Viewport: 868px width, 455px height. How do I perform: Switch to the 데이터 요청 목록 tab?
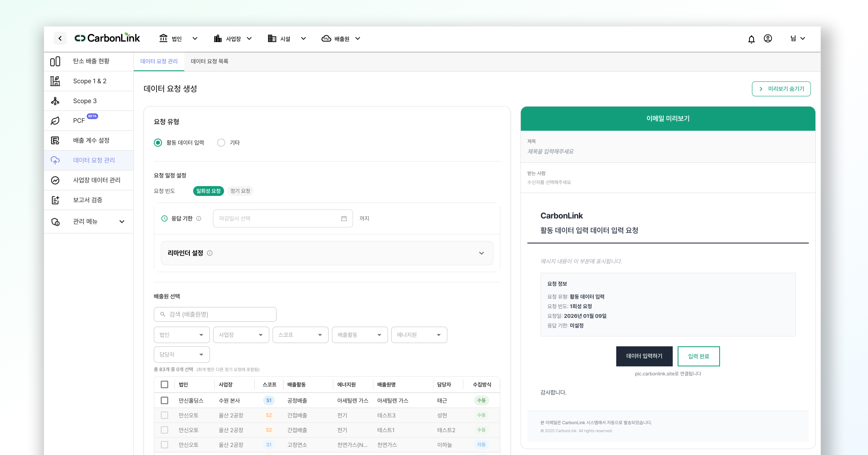click(209, 61)
